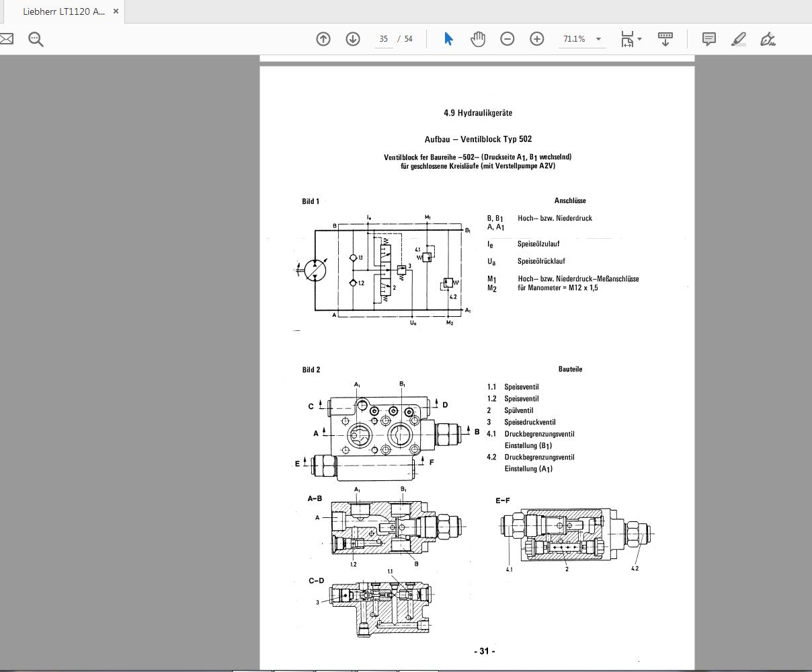This screenshot has height=672, width=812.
Task: Zoom out with the minus icon
Action: click(x=507, y=39)
